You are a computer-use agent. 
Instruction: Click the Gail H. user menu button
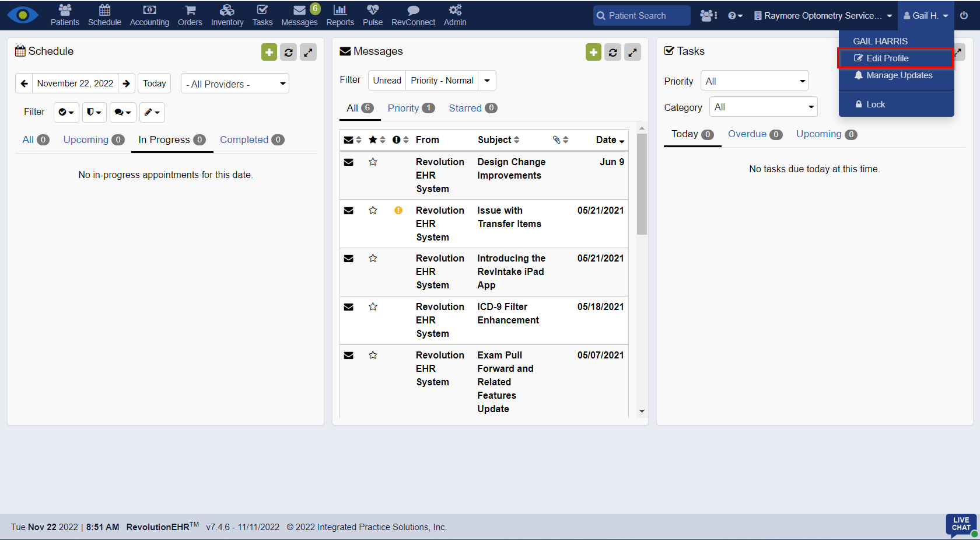(926, 16)
